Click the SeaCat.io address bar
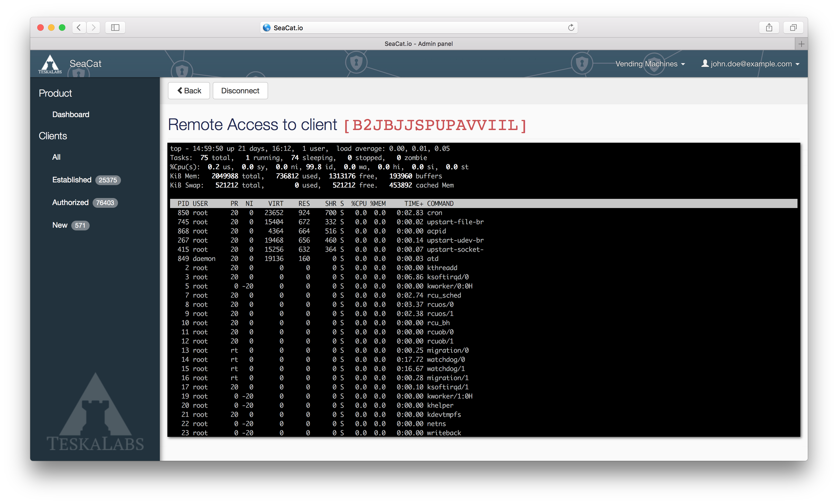 coord(419,28)
